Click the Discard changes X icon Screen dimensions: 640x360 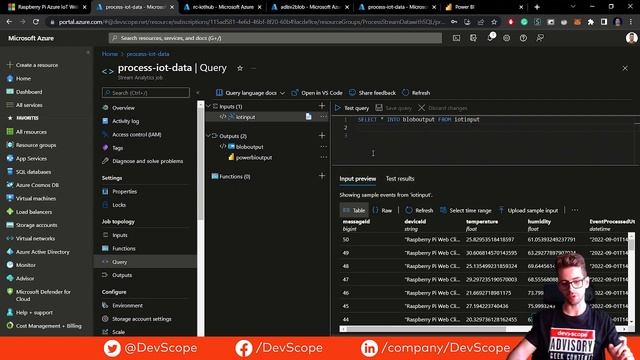(x=422, y=108)
